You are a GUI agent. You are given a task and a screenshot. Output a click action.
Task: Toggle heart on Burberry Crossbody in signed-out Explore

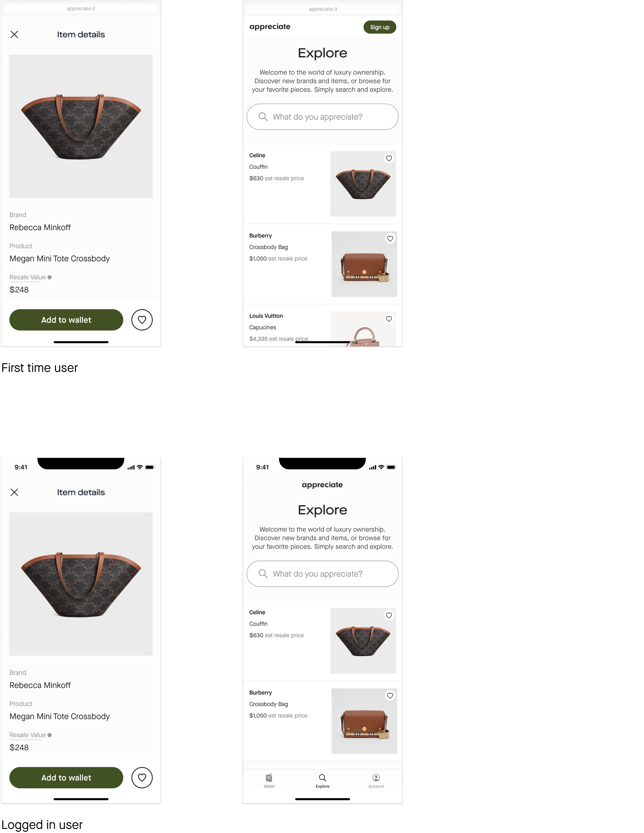pyautogui.click(x=390, y=239)
